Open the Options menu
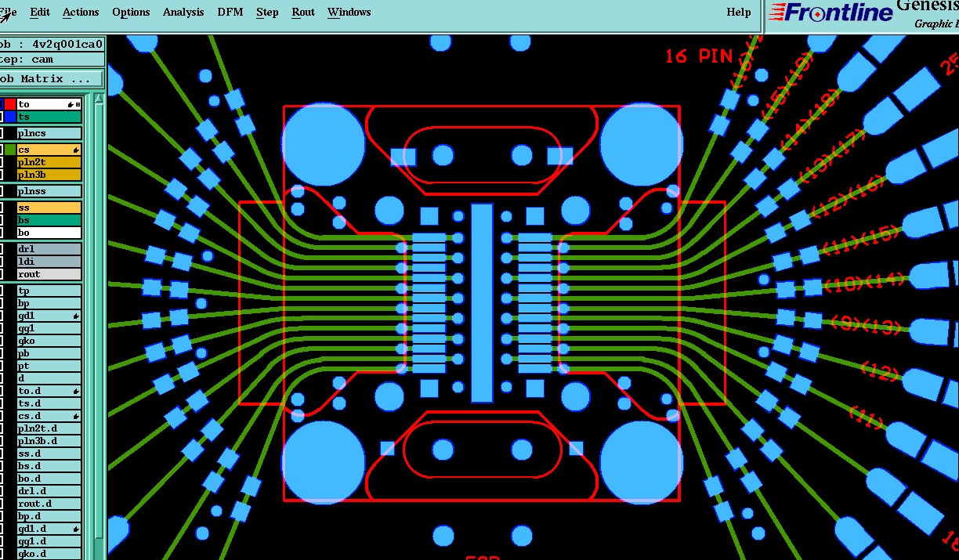The width and height of the screenshot is (959, 560). pos(131,12)
